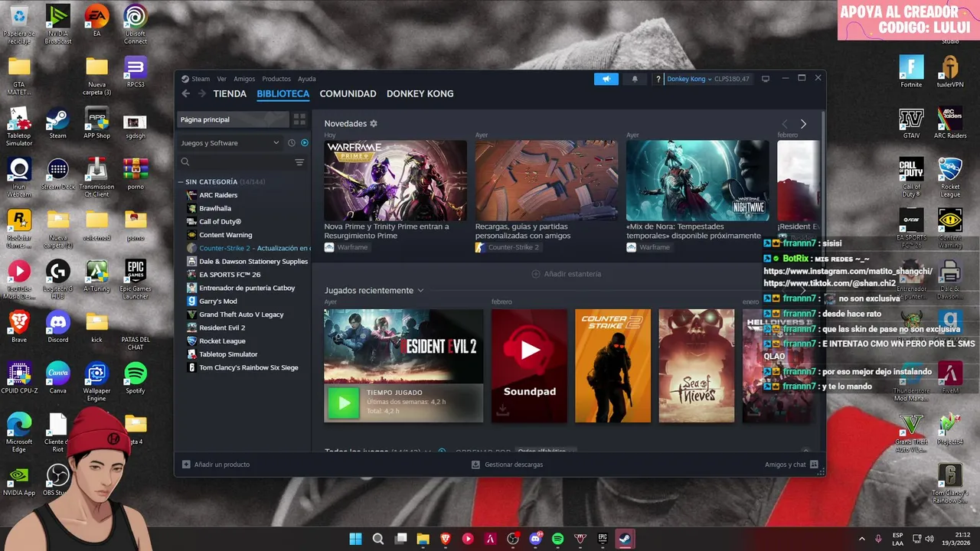Go to the TIENDA tab
The width and height of the screenshot is (980, 551).
(x=230, y=93)
